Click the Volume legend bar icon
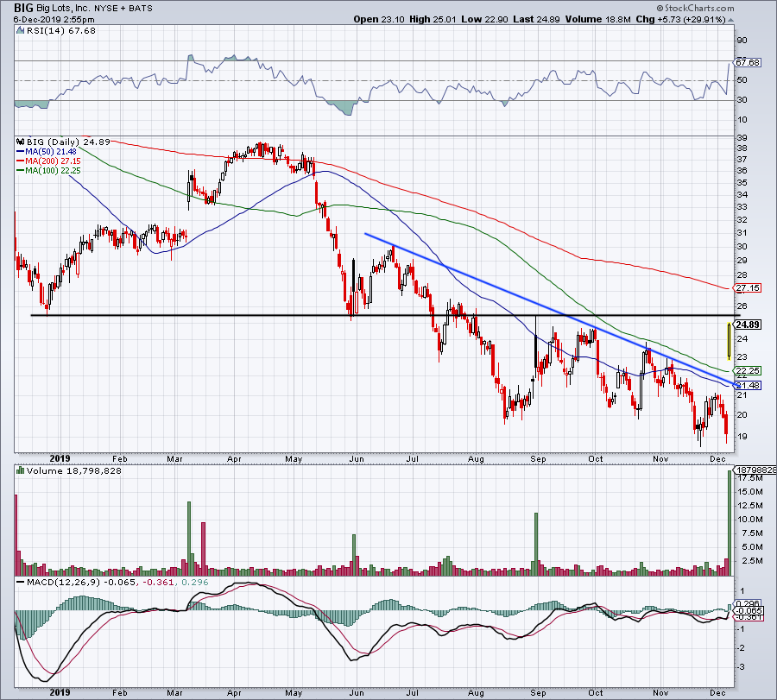This screenshot has height=700, width=777. click(21, 470)
